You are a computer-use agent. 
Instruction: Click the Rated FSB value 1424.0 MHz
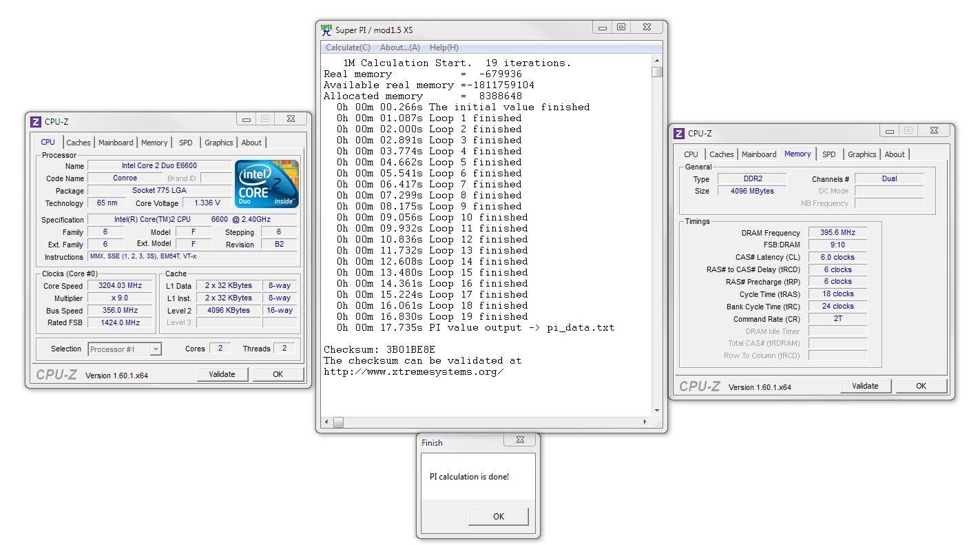121,322
